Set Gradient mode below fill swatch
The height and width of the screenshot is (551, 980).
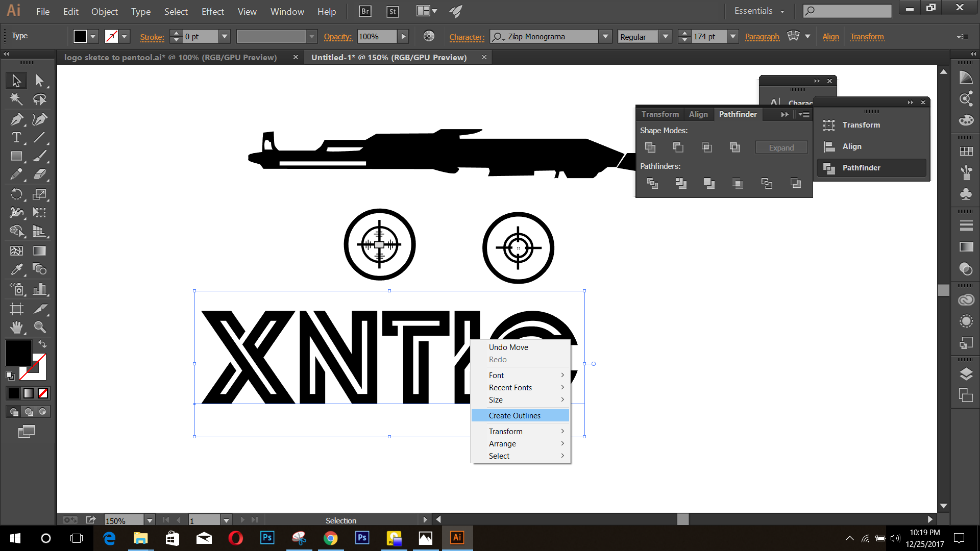pos(29,393)
